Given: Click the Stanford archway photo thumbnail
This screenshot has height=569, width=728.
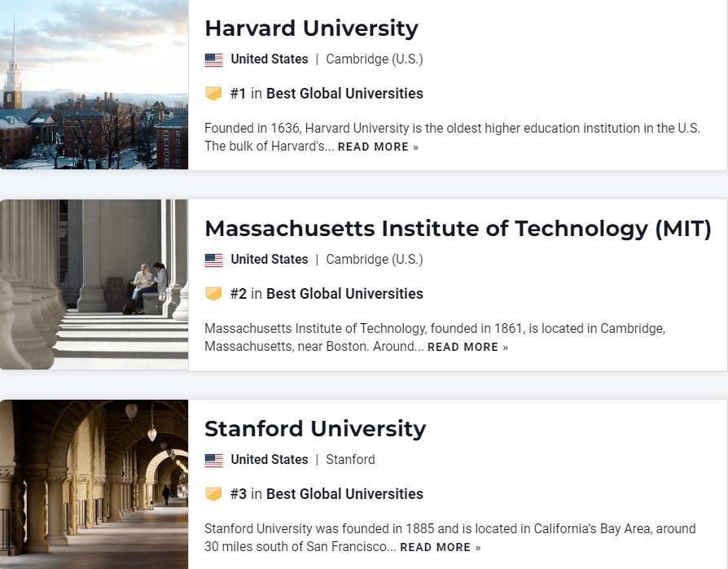Looking at the screenshot, I should (x=94, y=484).
